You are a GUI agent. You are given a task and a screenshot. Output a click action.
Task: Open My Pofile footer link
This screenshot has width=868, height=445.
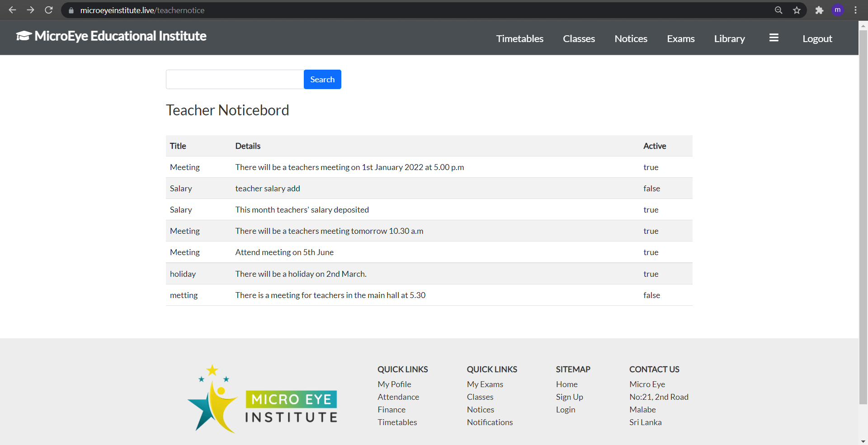(394, 384)
